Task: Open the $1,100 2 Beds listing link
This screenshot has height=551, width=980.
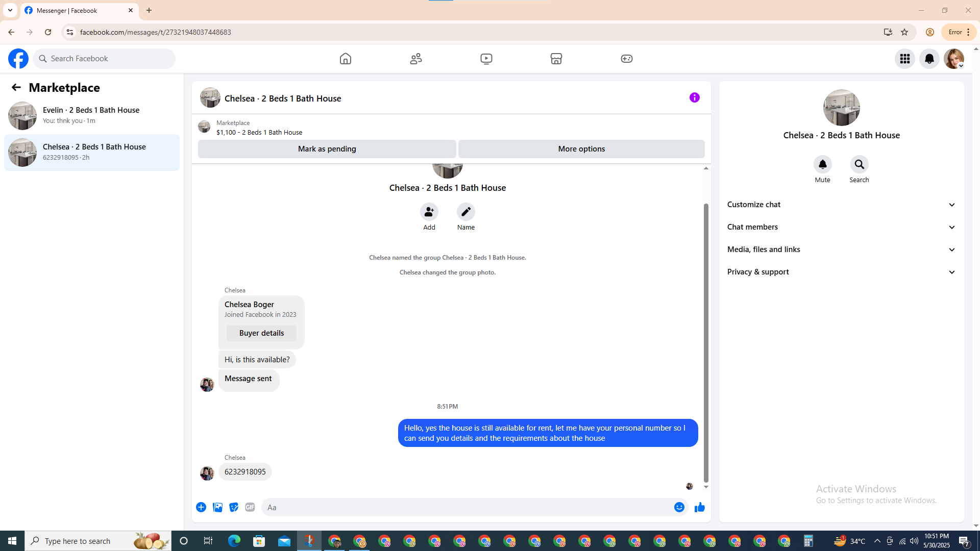Action: pos(259,132)
